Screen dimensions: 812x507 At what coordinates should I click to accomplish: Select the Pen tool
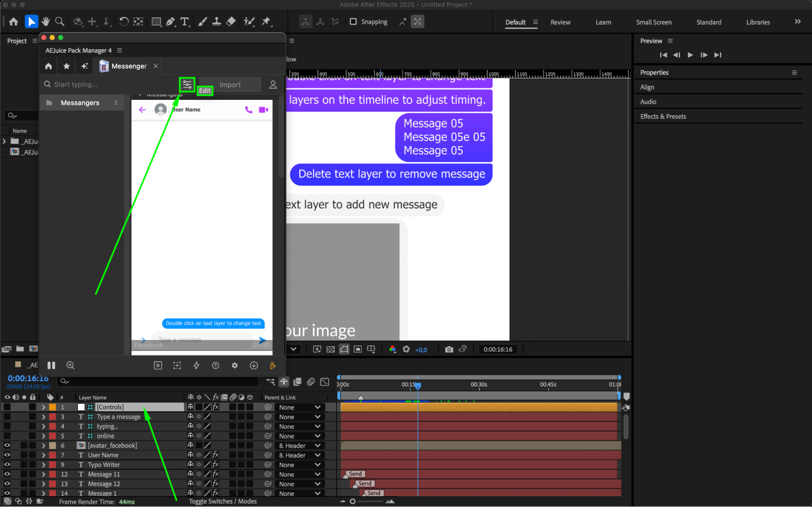click(170, 22)
